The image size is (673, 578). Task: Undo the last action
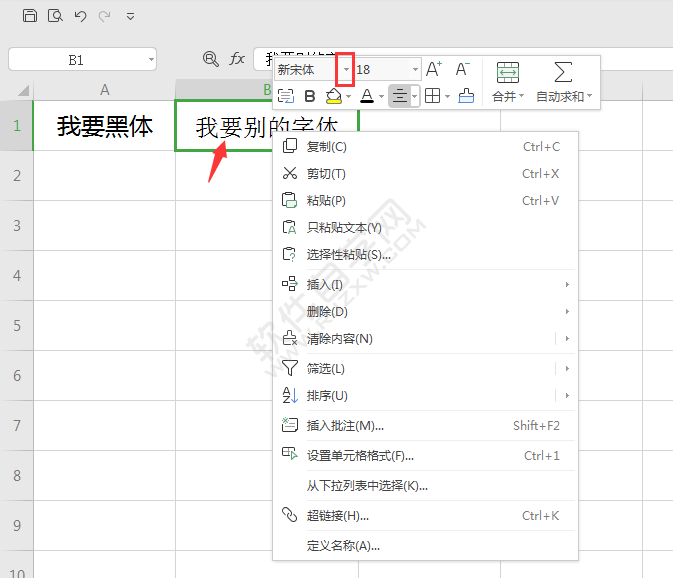(x=80, y=16)
